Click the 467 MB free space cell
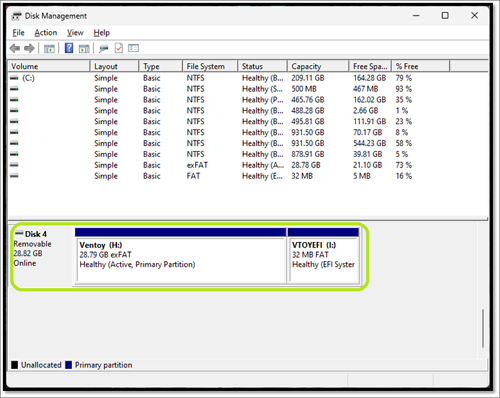The image size is (500, 398). [366, 89]
